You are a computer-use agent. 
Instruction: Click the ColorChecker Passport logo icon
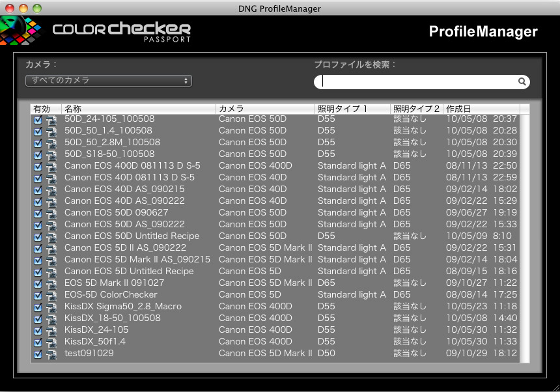[20, 31]
